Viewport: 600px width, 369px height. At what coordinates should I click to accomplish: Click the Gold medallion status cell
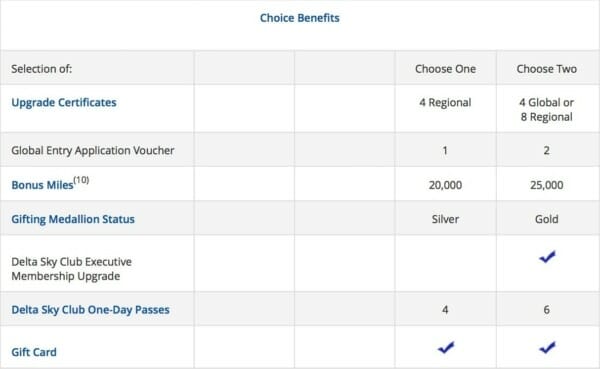pyautogui.click(x=546, y=219)
